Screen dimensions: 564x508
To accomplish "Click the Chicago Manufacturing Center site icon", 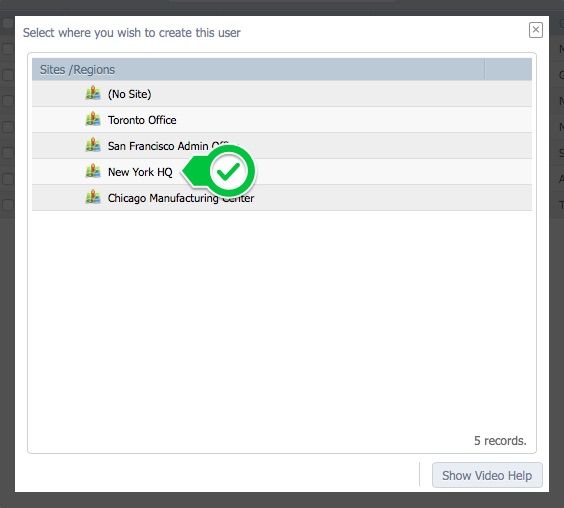I will 93,197.
